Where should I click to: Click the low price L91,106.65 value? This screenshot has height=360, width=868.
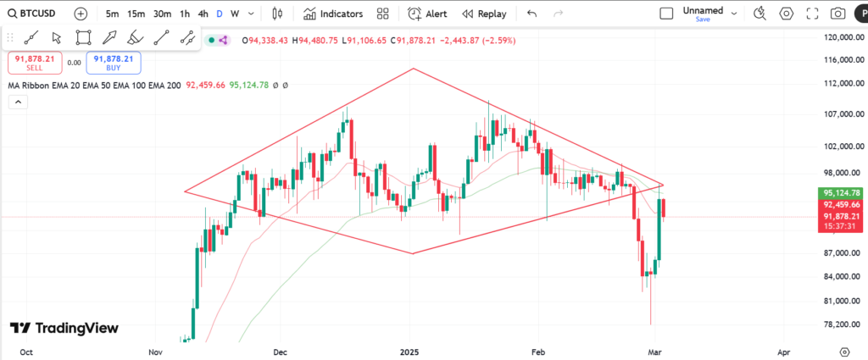coord(364,41)
